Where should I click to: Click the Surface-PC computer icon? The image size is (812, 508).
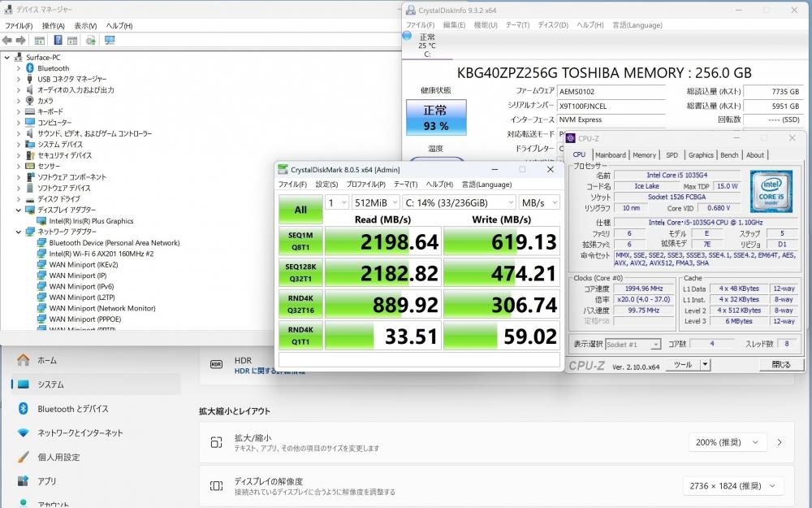point(19,57)
